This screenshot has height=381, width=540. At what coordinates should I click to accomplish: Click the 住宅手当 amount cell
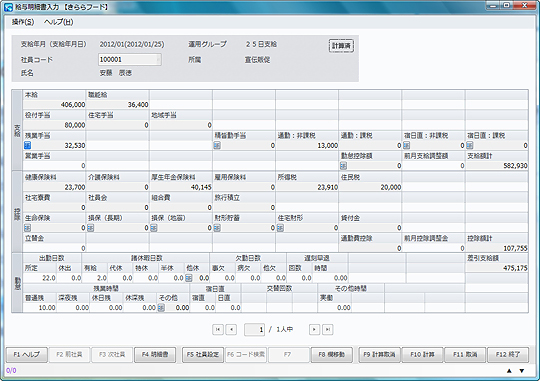[x=117, y=125]
